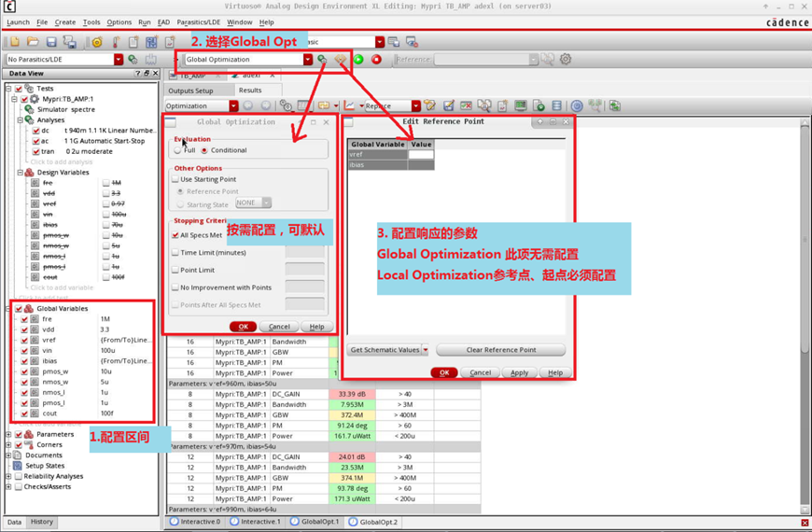Open the Launch menu
The width and height of the screenshot is (812, 532).
[x=18, y=22]
